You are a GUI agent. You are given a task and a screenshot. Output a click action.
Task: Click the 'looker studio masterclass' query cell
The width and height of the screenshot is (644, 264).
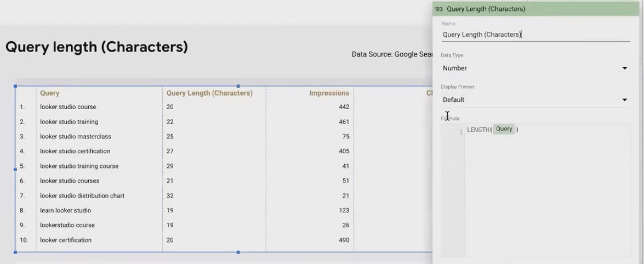coord(76,137)
